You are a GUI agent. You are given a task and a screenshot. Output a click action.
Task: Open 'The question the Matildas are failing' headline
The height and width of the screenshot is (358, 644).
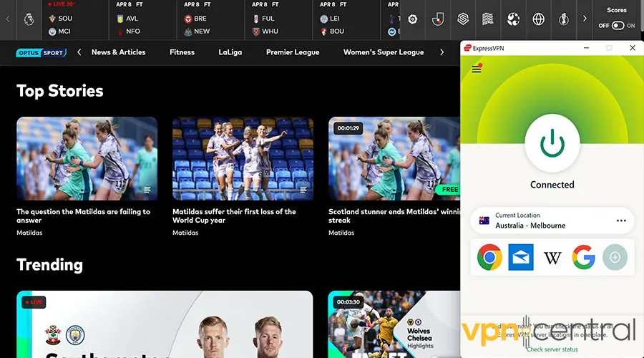coord(84,216)
